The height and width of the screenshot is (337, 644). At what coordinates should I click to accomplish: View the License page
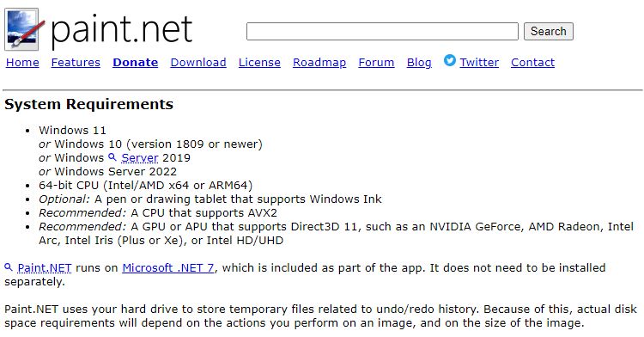click(x=259, y=63)
